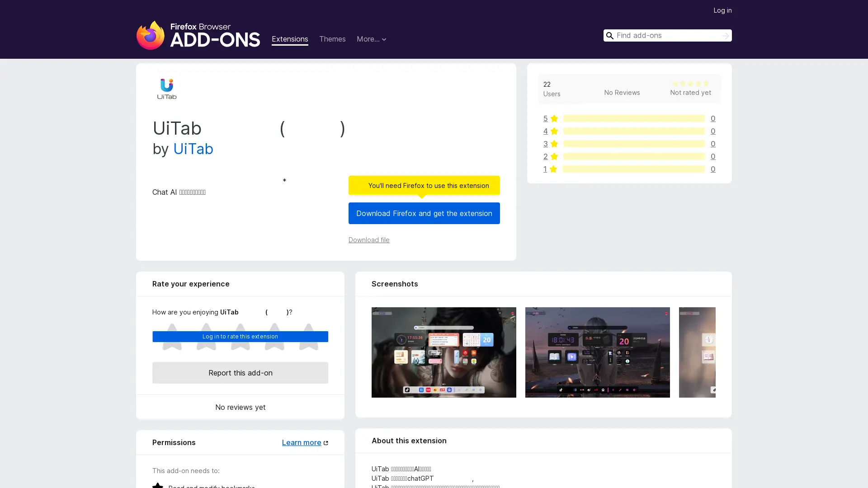Click the UiTab extension logo icon
The height and width of the screenshot is (488, 868).
166,88
